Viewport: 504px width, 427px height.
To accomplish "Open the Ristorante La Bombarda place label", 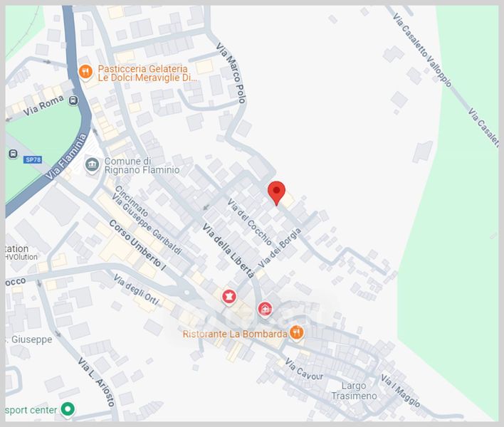I will pos(235,333).
